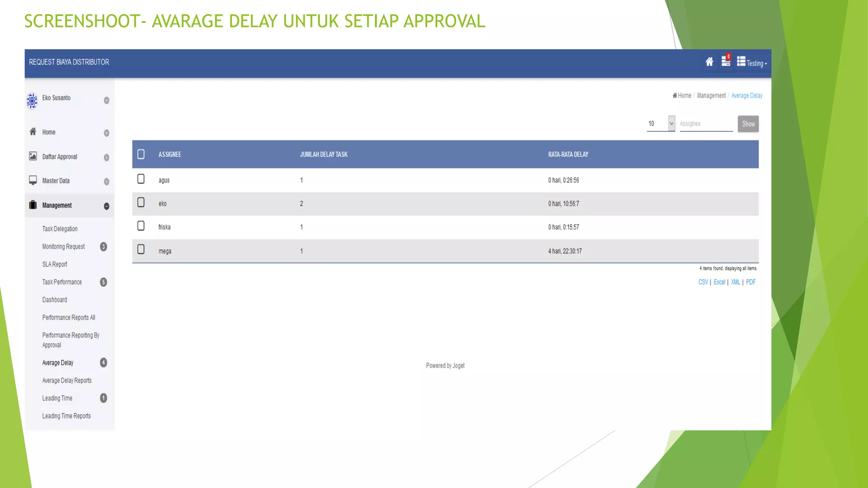Screen dimensions: 868x488
Task: Click the assignee cell 'agus'
Action: [x=164, y=180]
